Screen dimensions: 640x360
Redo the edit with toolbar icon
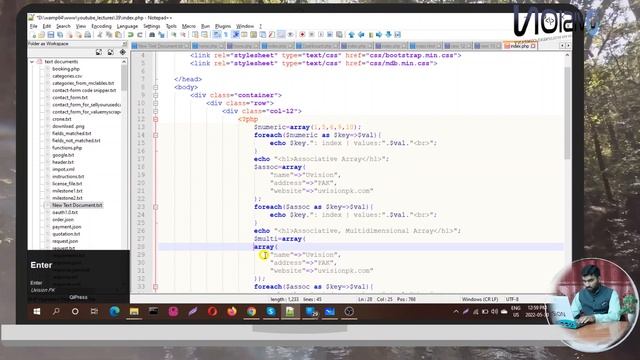click(140, 35)
